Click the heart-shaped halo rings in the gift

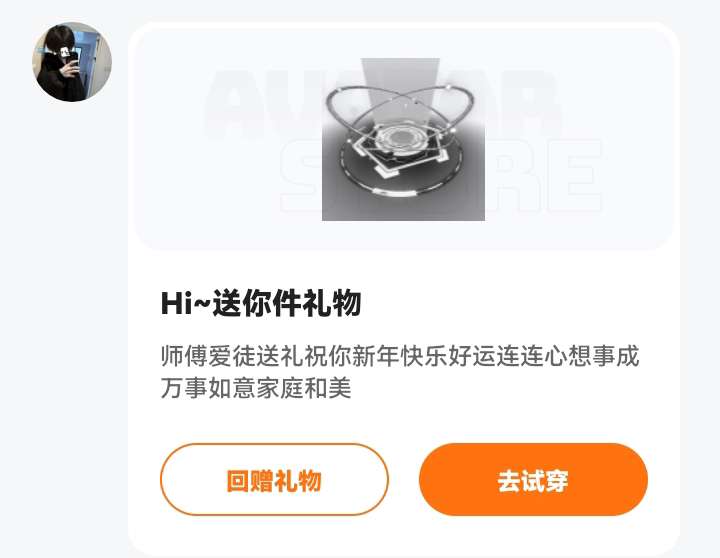click(x=399, y=109)
